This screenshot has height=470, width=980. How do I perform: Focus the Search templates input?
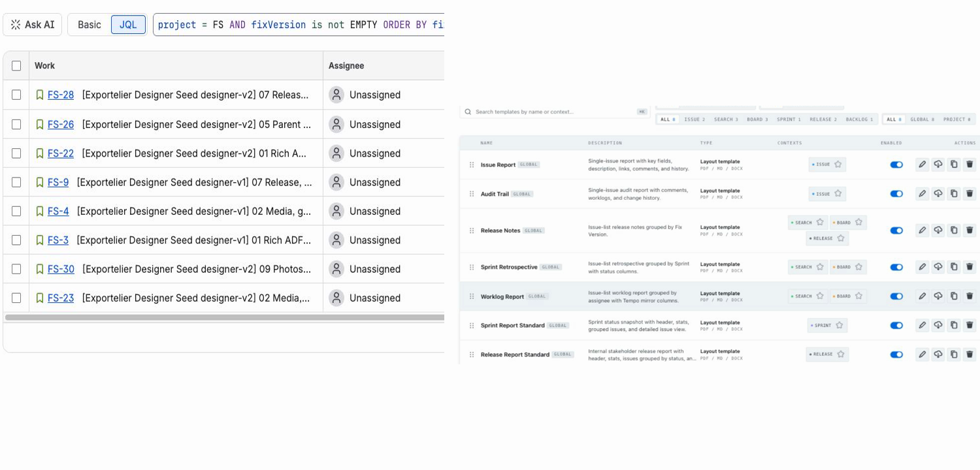point(555,112)
